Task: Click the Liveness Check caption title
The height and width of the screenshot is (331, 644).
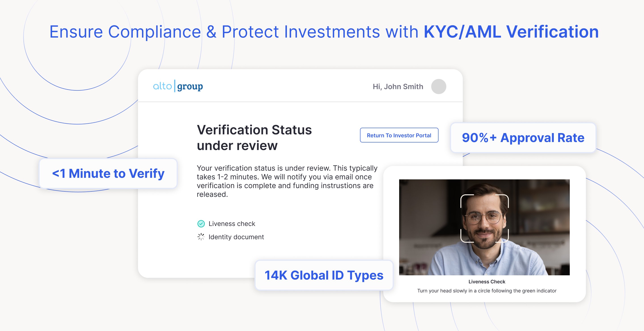Action: click(x=487, y=282)
